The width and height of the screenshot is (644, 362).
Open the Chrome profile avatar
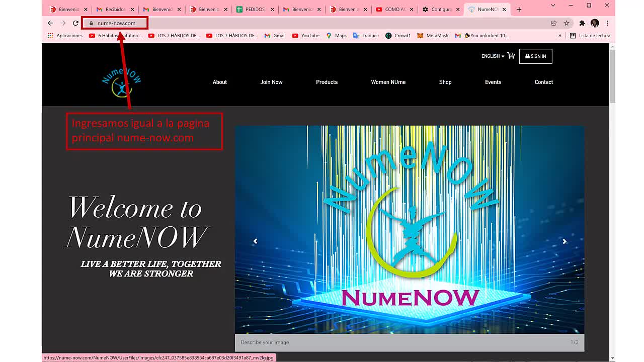click(x=595, y=23)
